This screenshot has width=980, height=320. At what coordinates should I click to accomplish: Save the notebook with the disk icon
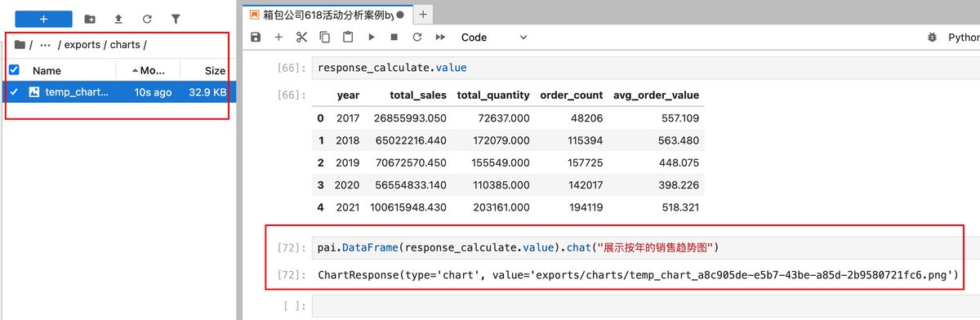[x=256, y=38]
